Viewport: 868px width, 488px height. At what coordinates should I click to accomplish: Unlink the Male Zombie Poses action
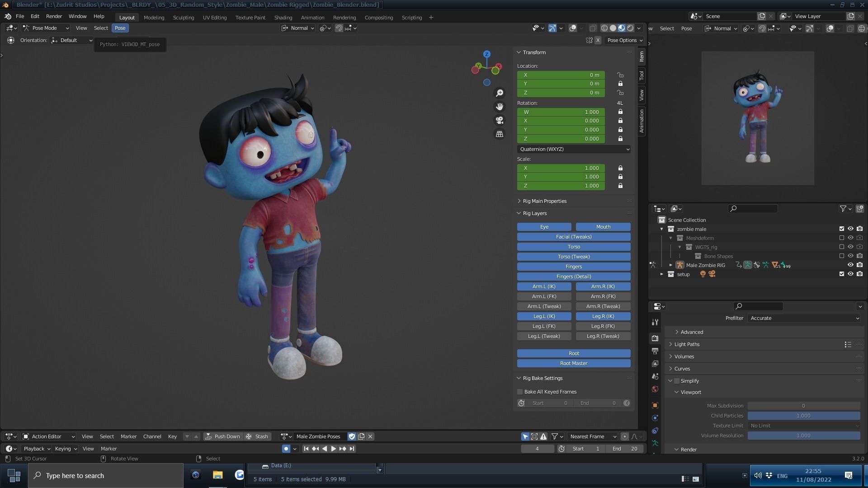pos(370,436)
